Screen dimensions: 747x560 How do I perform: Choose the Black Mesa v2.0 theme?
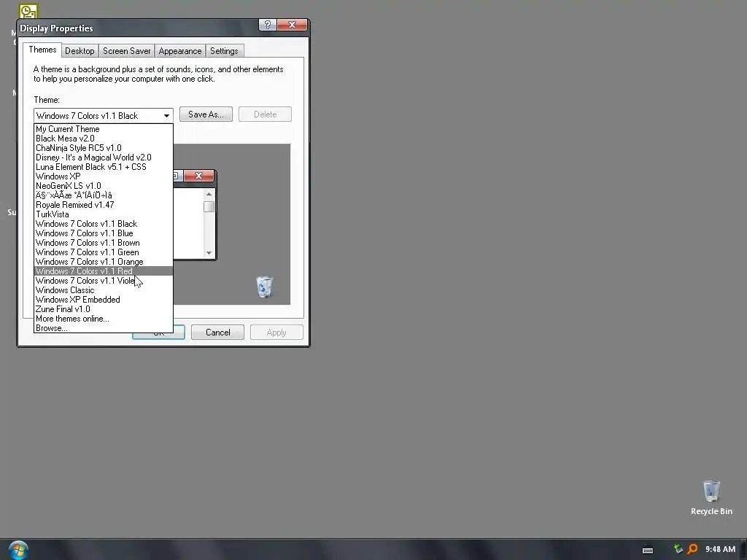pos(104,139)
